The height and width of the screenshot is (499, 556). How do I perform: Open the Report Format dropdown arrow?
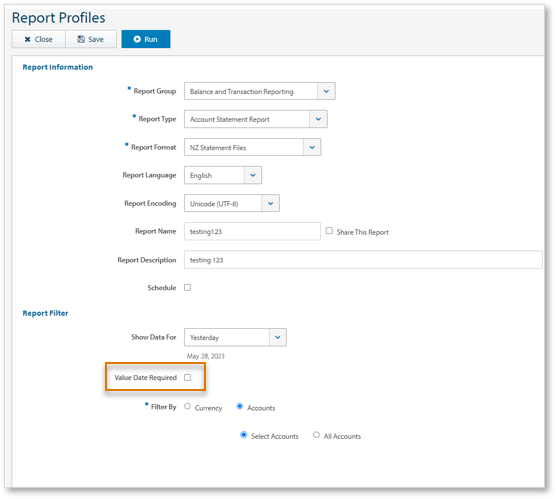(x=312, y=147)
